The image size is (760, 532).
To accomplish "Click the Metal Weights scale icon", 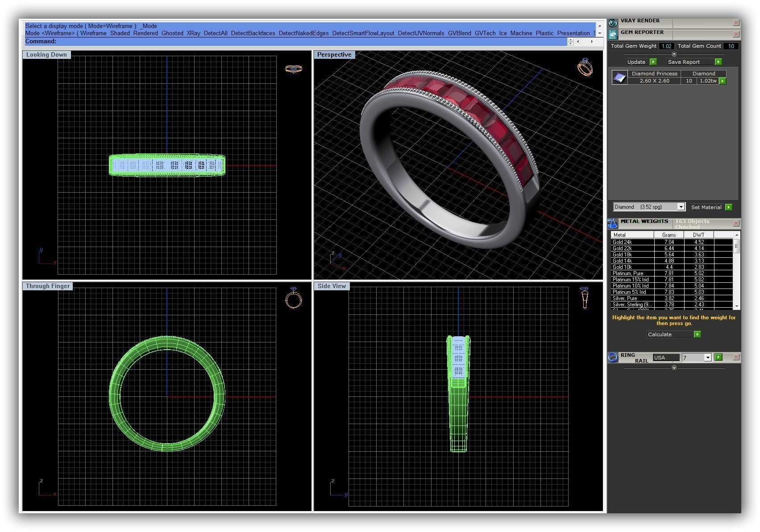I will (613, 223).
